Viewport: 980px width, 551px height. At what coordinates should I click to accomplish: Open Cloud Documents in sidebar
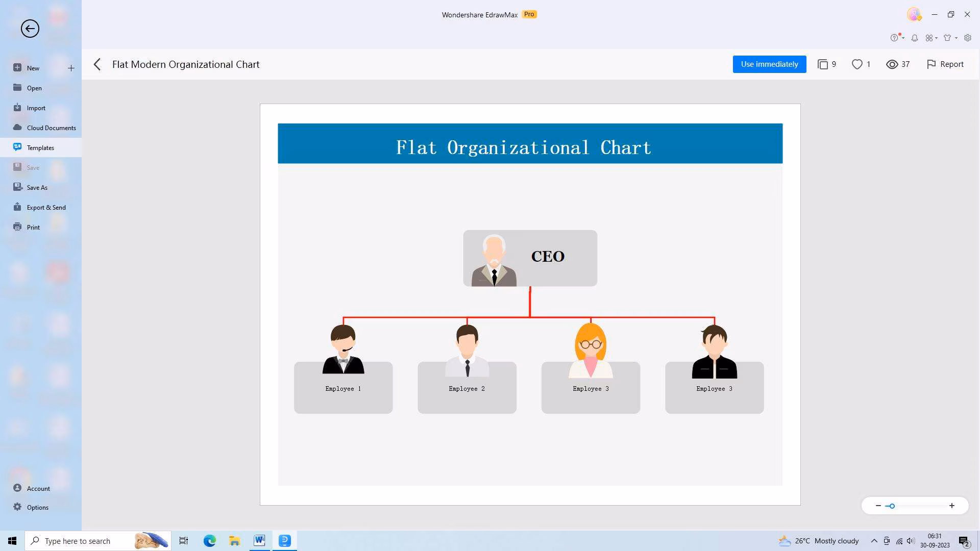[x=51, y=128]
